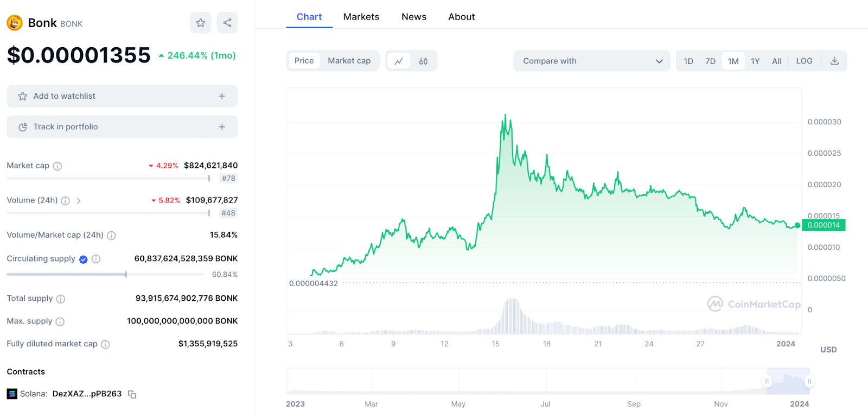The height and width of the screenshot is (418, 868).
Task: Click the highlighted range in overview timeline
Action: point(788,381)
